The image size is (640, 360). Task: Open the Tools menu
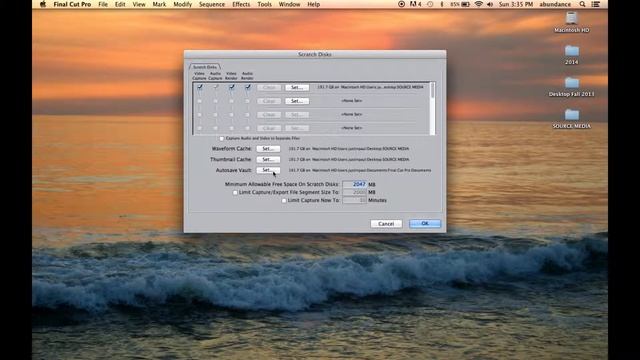(x=264, y=4)
